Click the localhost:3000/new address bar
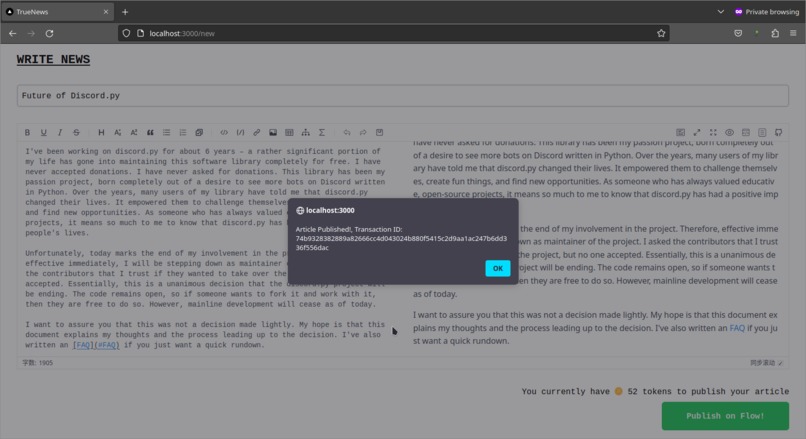This screenshot has width=806, height=439. (x=396, y=33)
